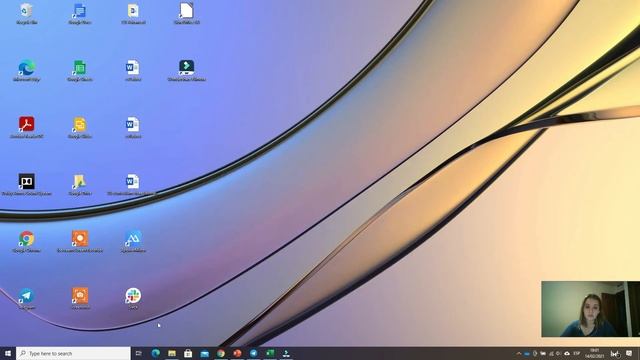Screen dimensions: 640x360
Task: Open the Adobe Acrobat desktop shortcut
Action: 27,127
